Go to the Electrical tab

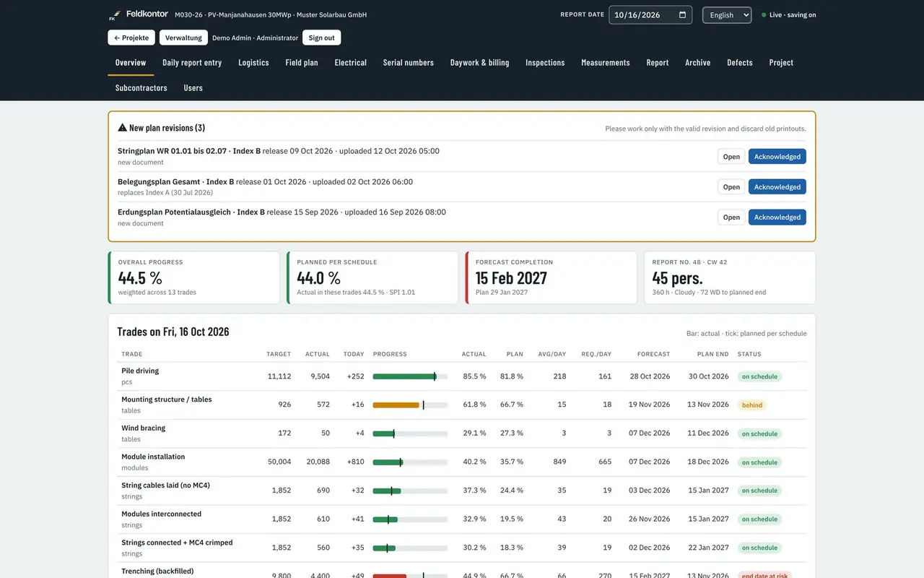point(351,63)
